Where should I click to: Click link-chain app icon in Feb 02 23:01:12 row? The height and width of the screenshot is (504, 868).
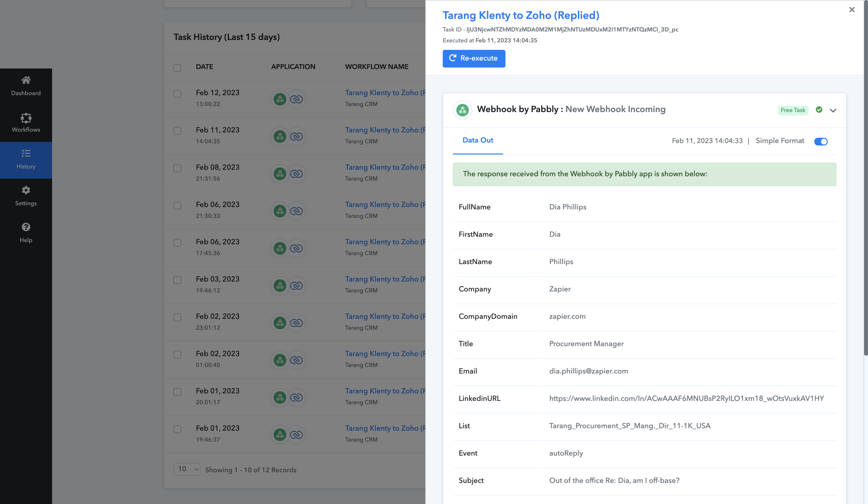297,323
